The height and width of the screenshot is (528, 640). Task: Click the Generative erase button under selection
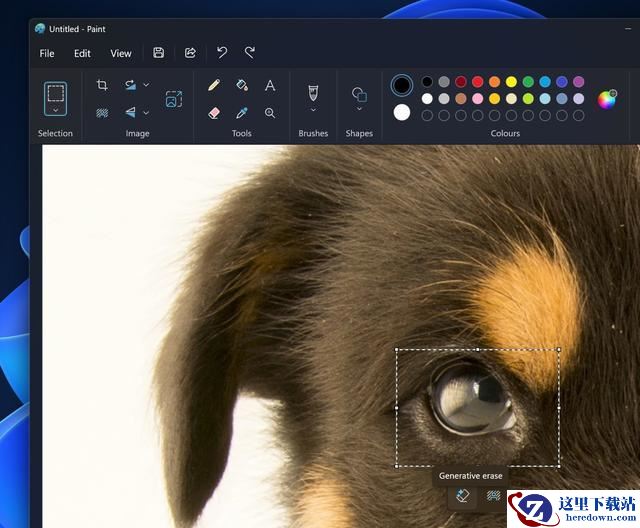(x=462, y=496)
